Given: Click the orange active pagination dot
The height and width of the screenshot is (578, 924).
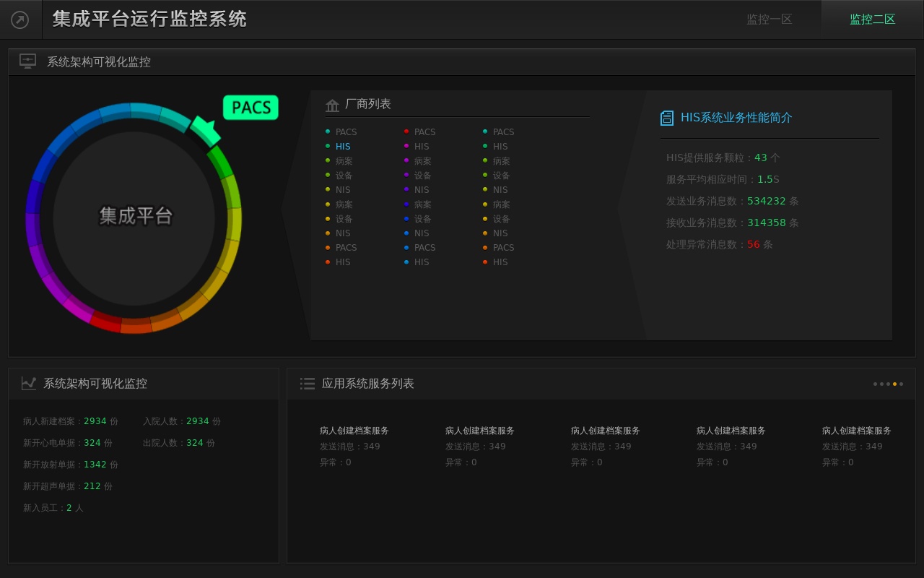Looking at the screenshot, I should pos(894,384).
